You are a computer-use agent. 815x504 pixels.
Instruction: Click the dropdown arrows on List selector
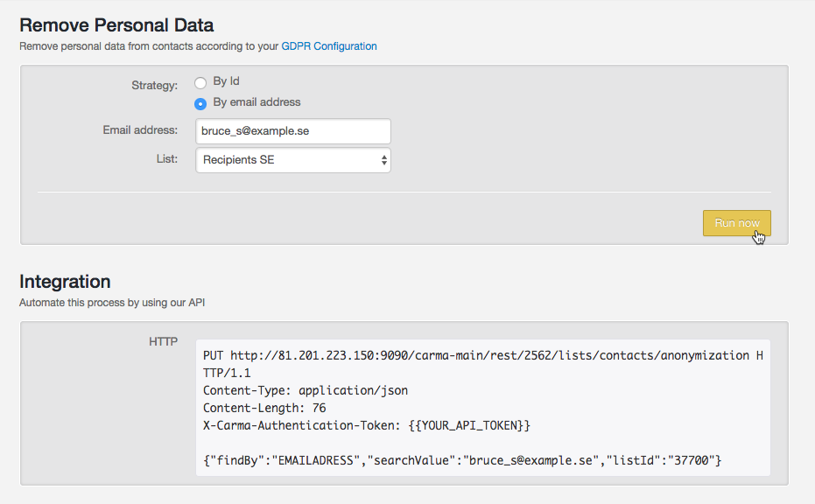383,160
